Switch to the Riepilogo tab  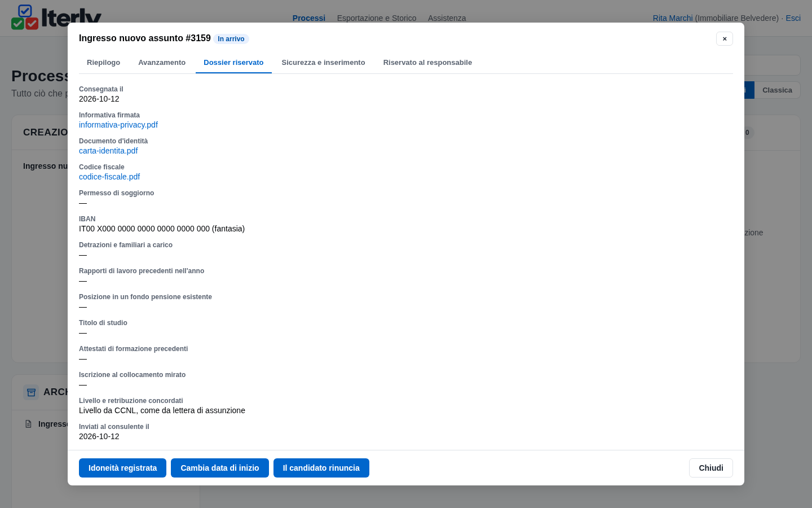103,63
